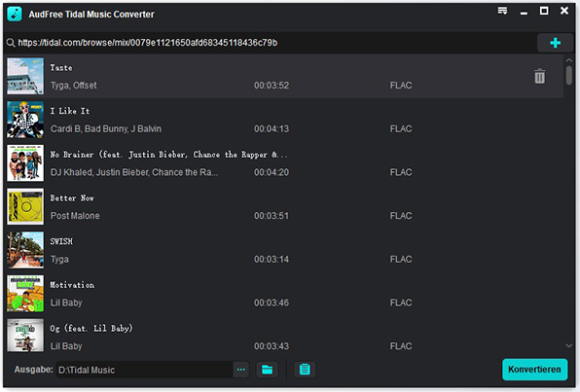580x392 pixels.
Task: Click duration 00:03:52
Action: pos(272,86)
